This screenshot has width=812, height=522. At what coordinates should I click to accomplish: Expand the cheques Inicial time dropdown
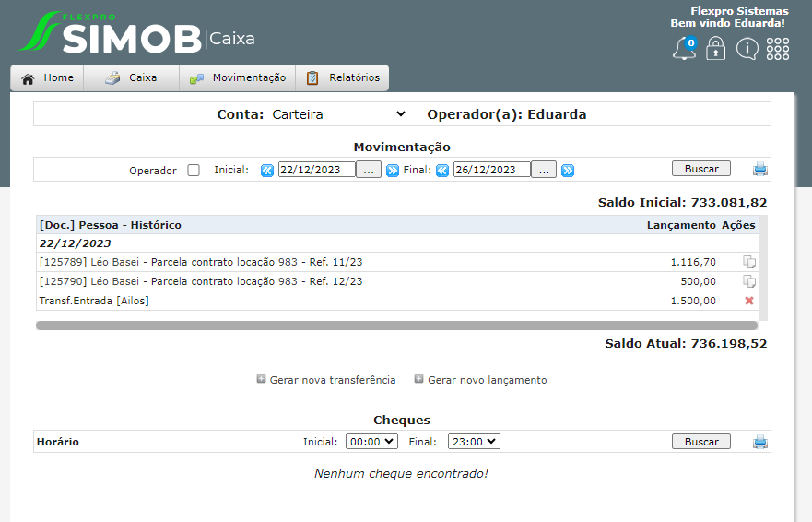pos(371,442)
